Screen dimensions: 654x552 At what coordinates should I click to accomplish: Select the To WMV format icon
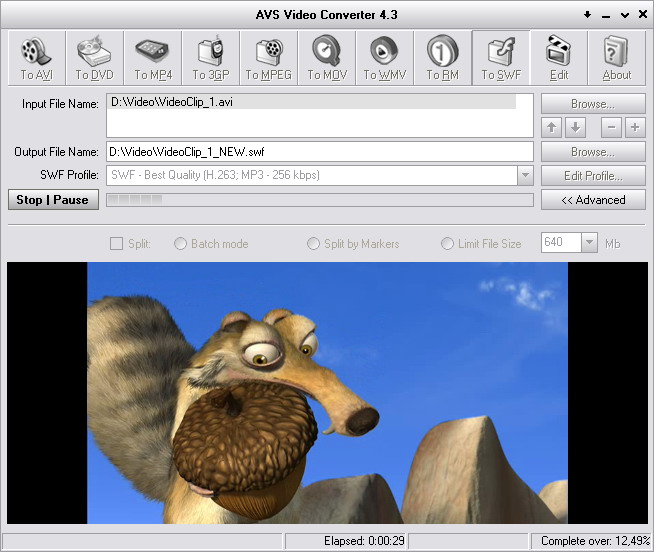click(x=384, y=58)
